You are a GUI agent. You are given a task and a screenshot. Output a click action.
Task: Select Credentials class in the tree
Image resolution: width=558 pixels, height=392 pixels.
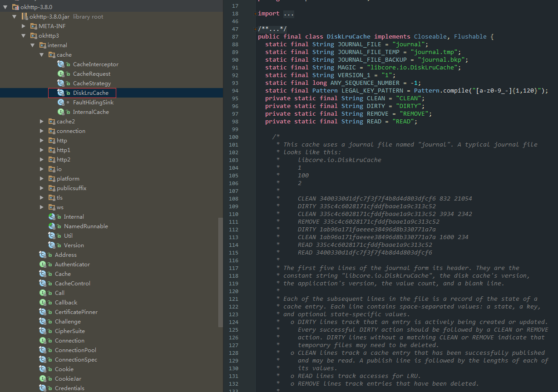pos(69,388)
